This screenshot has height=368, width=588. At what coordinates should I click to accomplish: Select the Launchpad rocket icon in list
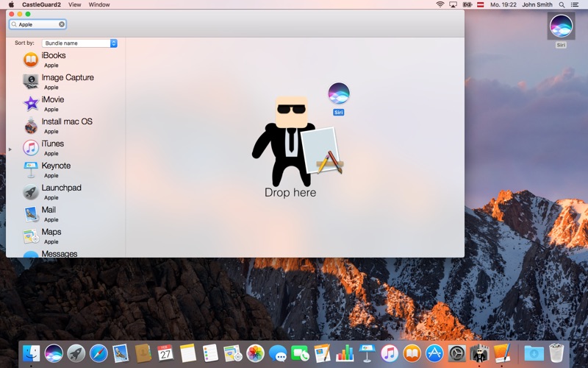click(x=31, y=192)
